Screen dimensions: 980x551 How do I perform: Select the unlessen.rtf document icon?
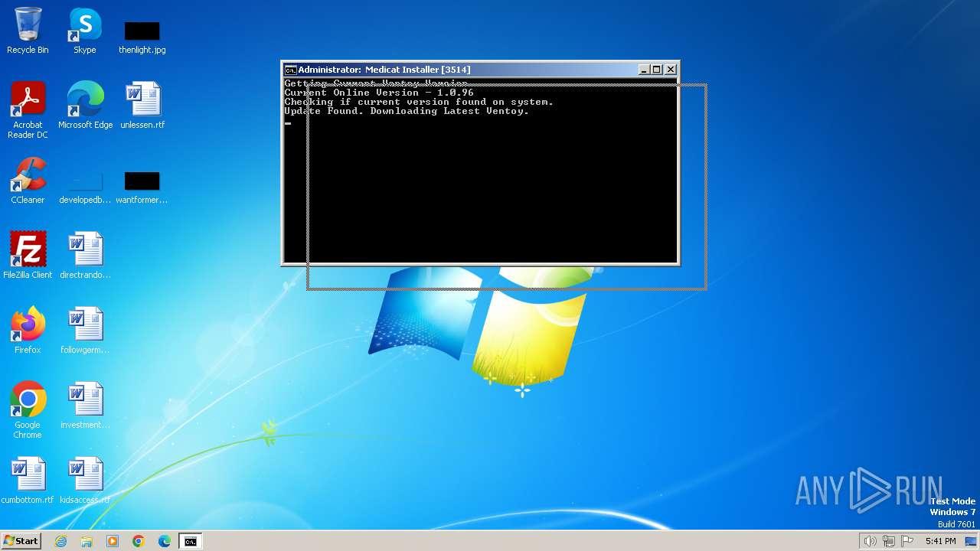click(142, 106)
